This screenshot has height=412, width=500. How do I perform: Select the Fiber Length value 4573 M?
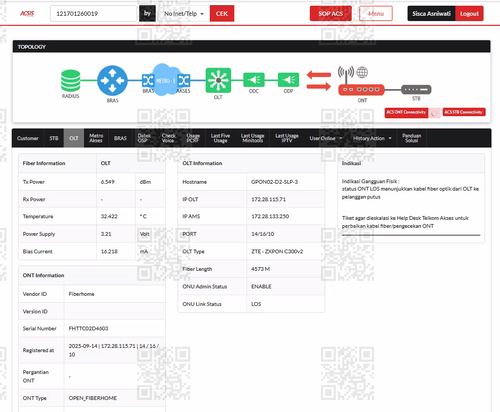click(x=260, y=269)
